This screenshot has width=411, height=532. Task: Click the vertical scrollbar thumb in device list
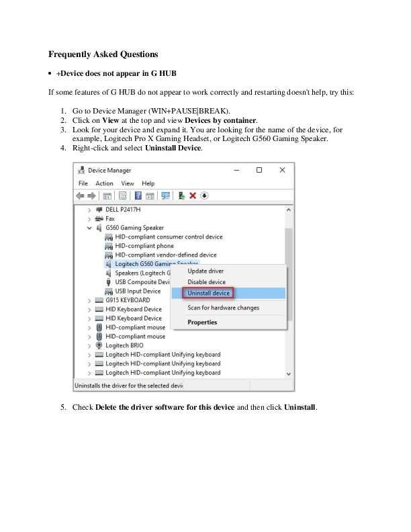pos(289,274)
